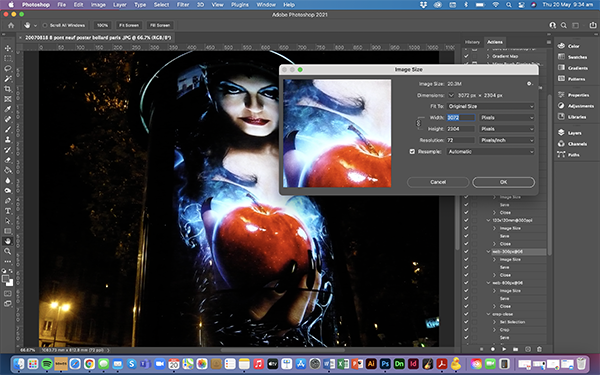This screenshot has width=600, height=375.
Task: Expand the Set Selection step
Action: click(x=494, y=322)
